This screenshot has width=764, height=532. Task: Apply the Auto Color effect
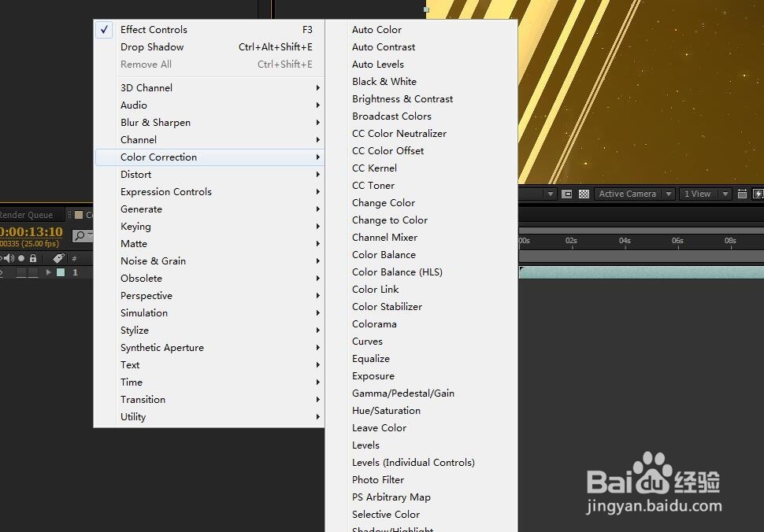(421, 30)
